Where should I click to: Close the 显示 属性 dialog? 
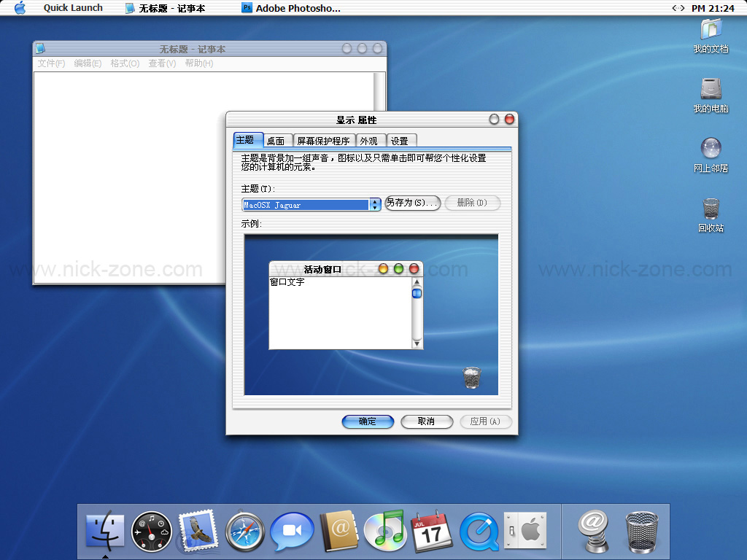click(x=509, y=119)
